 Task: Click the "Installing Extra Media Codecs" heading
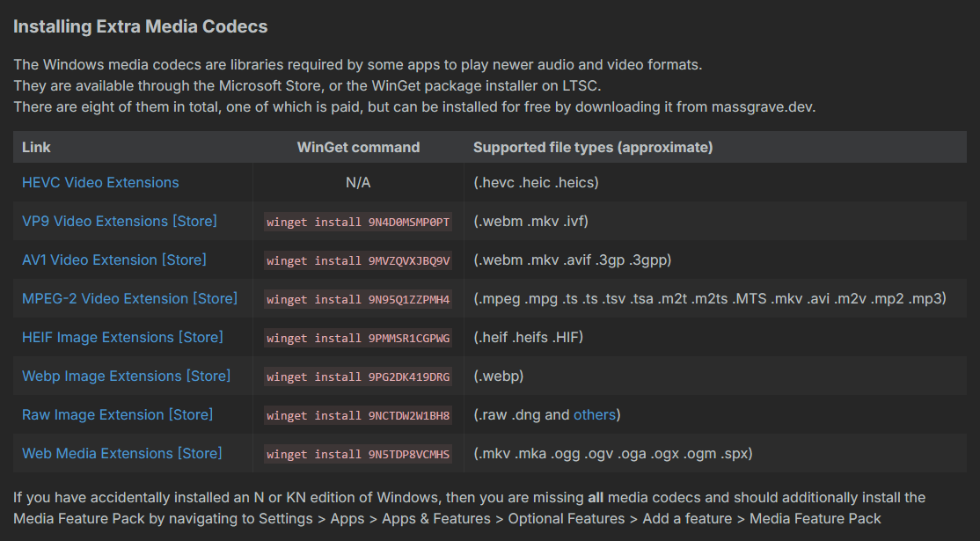(x=141, y=26)
